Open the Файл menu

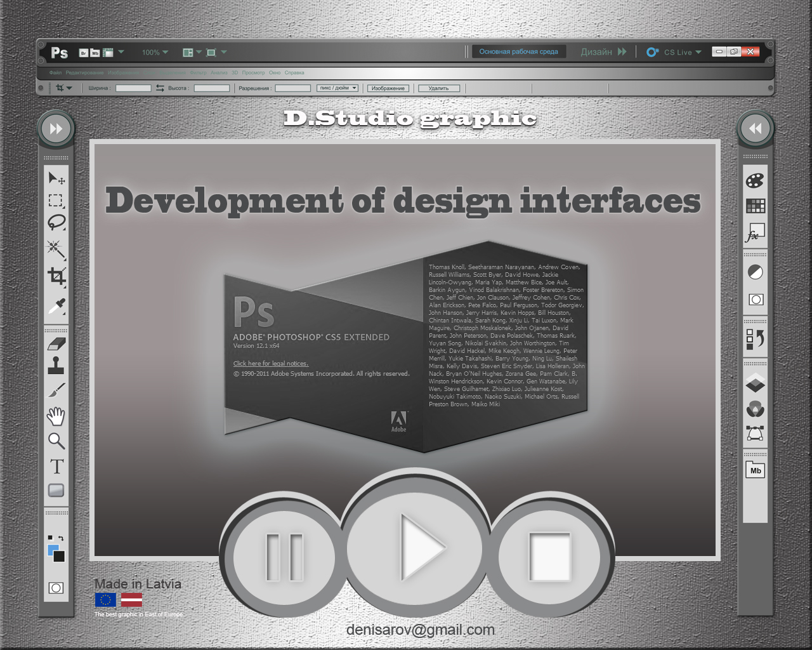coord(56,73)
